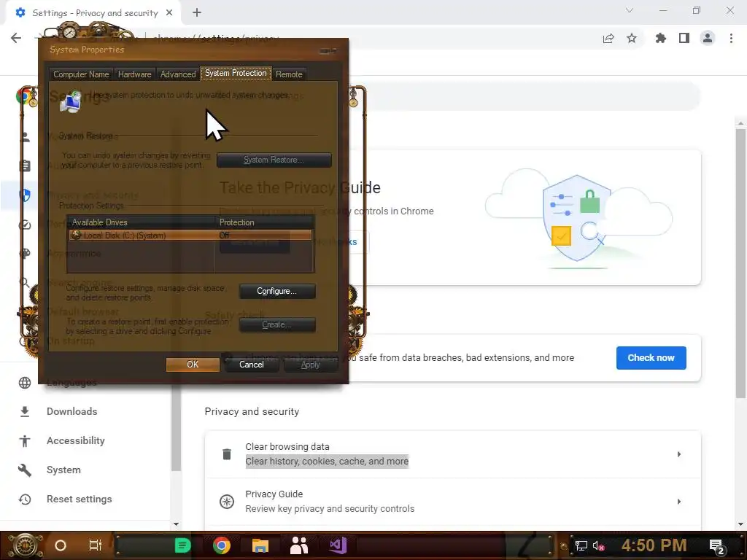The image size is (747, 560).
Task: Open Visual Studio from the taskbar
Action: click(x=338, y=545)
